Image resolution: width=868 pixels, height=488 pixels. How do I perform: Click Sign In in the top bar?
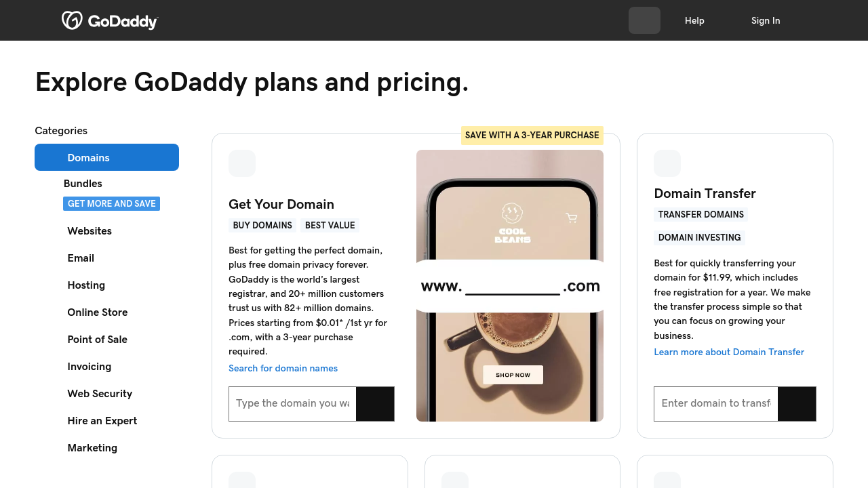point(766,20)
